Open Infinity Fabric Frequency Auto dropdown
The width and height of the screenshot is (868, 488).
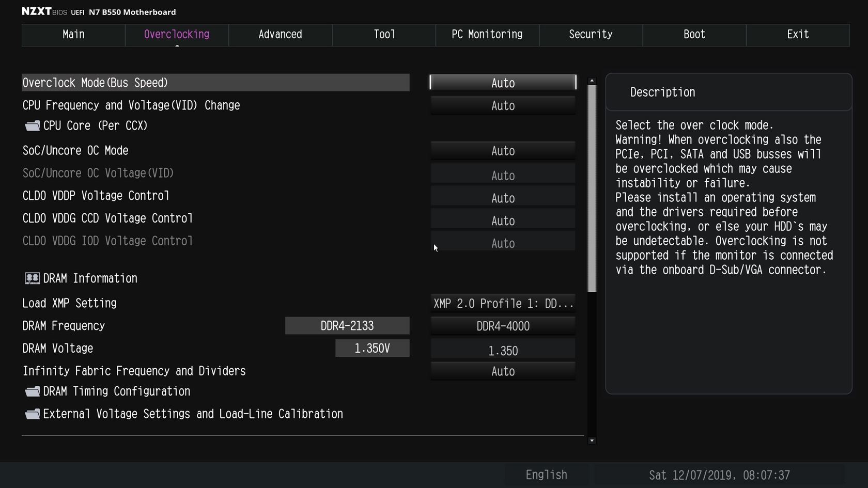point(503,371)
